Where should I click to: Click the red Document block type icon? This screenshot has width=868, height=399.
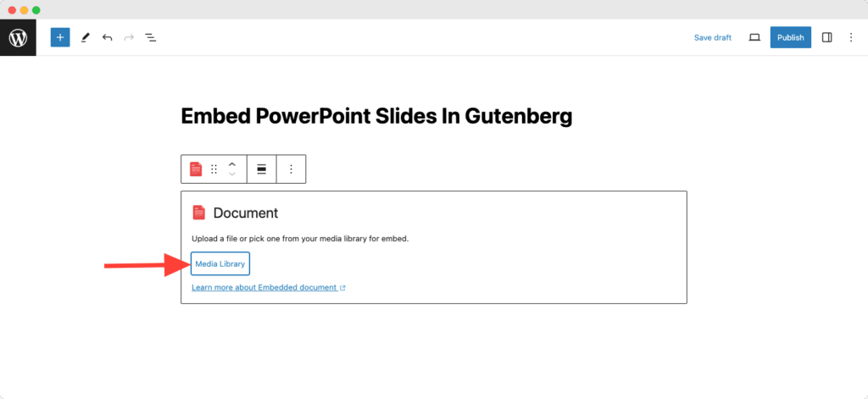pyautogui.click(x=196, y=169)
